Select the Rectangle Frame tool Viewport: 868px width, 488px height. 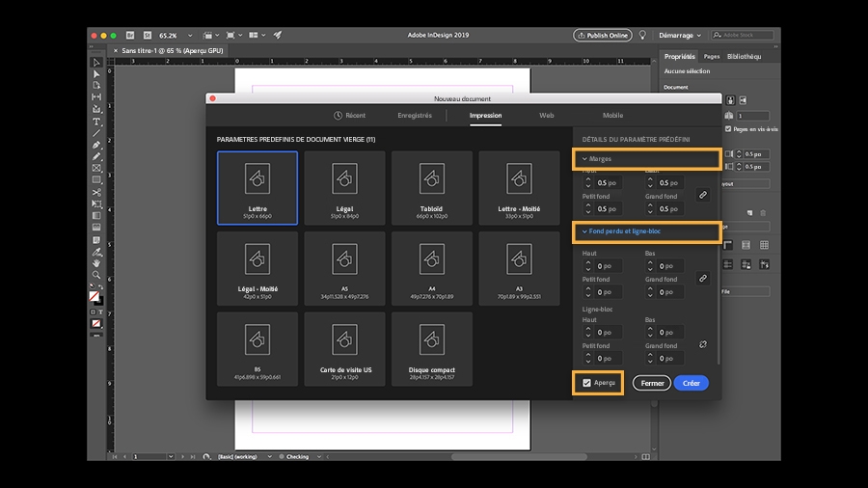pyautogui.click(x=96, y=168)
